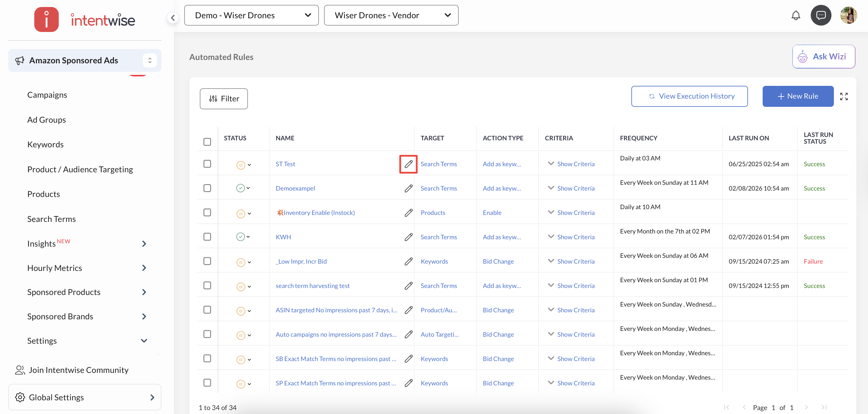Edit the Demoexampel rule via pencil

tap(408, 189)
